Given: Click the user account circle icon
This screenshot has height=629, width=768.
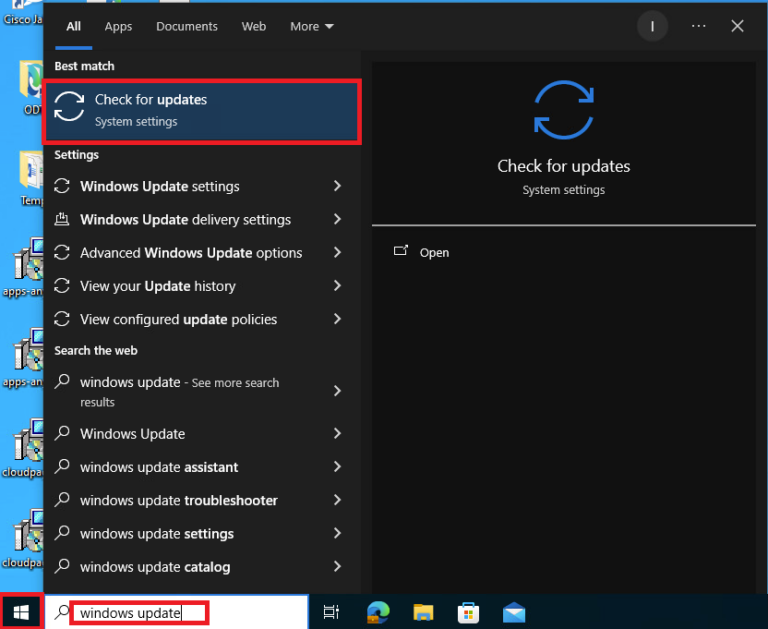Looking at the screenshot, I should [x=652, y=26].
